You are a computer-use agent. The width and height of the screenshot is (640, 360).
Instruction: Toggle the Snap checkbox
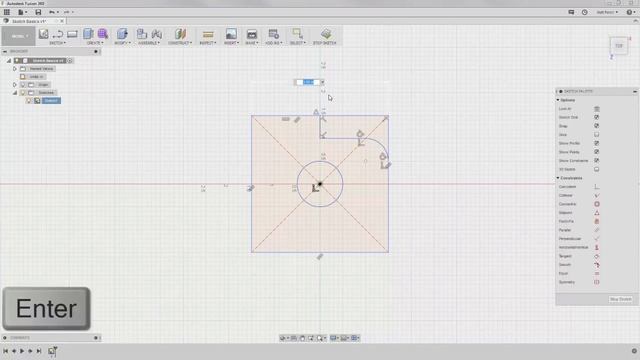tap(597, 126)
